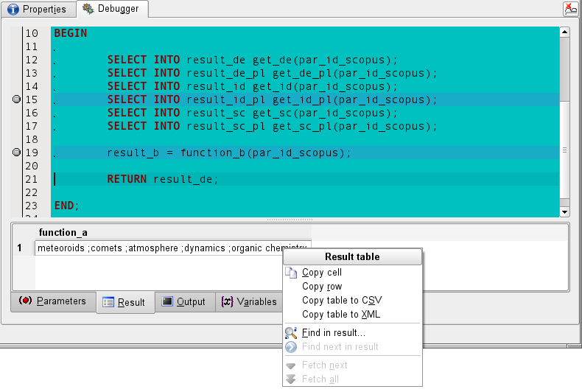Click the line 21 gutter margin

click(17, 180)
